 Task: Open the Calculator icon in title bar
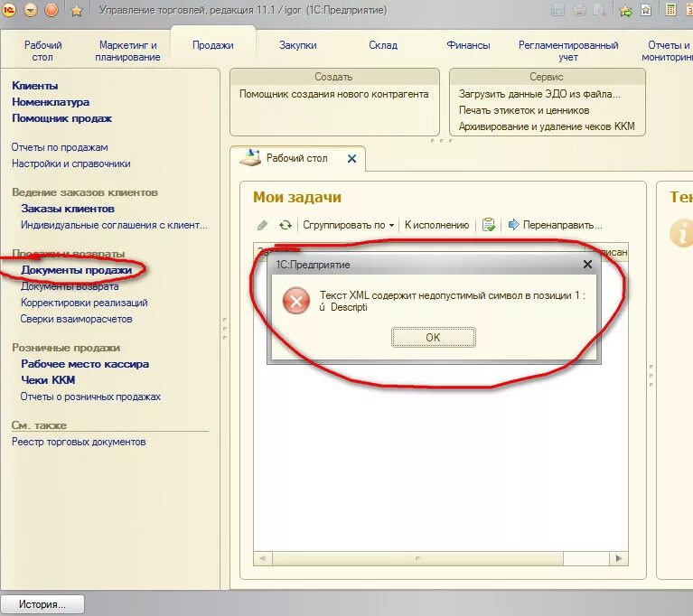670,10
